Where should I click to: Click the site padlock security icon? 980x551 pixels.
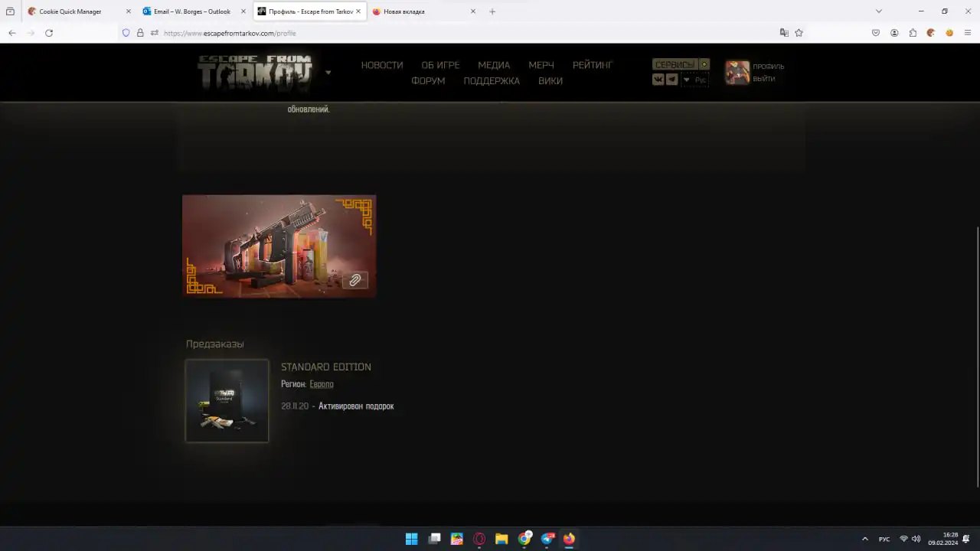click(x=140, y=33)
